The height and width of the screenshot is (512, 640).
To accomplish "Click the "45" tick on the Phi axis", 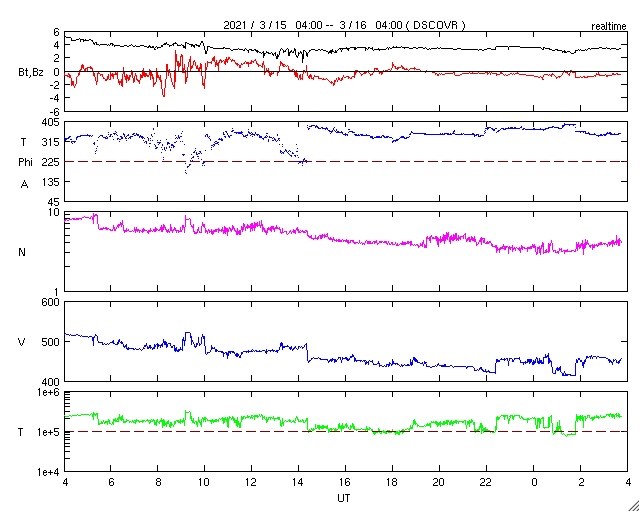I will coord(55,202).
